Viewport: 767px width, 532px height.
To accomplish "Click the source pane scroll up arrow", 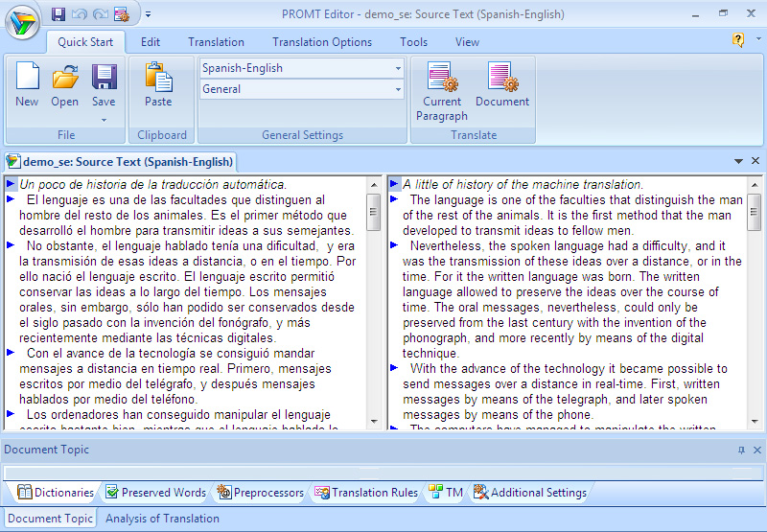I will point(374,185).
